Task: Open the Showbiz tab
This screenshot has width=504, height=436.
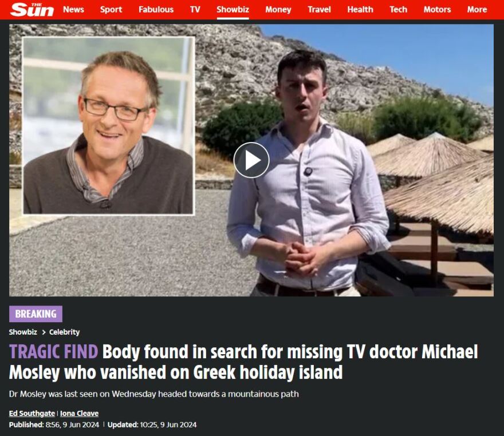Action: 233,10
